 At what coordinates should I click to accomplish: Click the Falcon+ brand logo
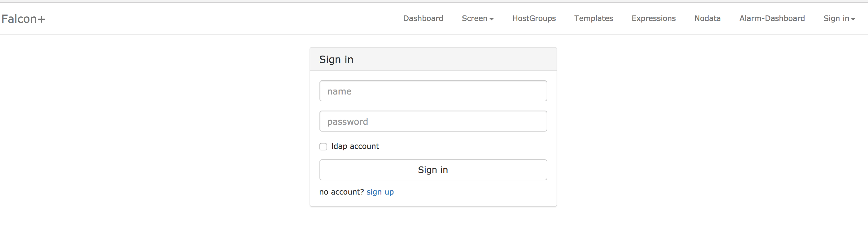pyautogui.click(x=23, y=19)
